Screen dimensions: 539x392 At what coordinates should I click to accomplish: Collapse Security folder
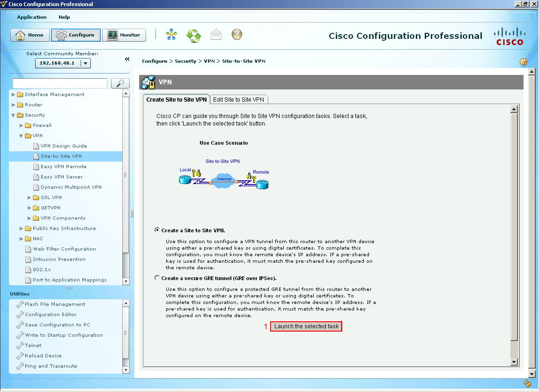(14, 116)
